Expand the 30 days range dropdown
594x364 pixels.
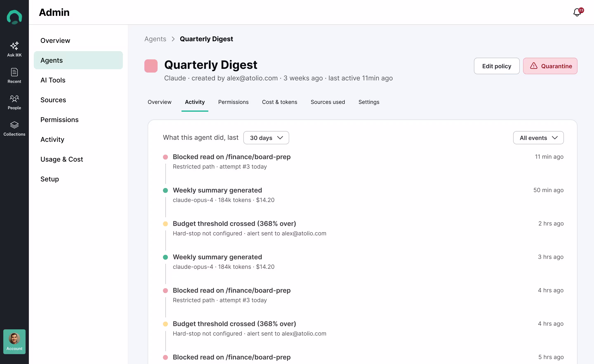pos(266,138)
